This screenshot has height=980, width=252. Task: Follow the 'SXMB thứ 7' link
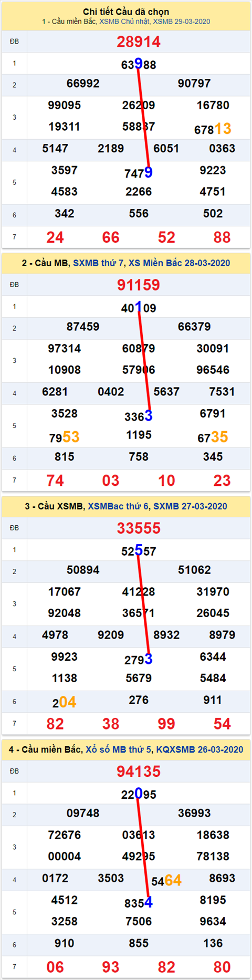click(x=98, y=263)
